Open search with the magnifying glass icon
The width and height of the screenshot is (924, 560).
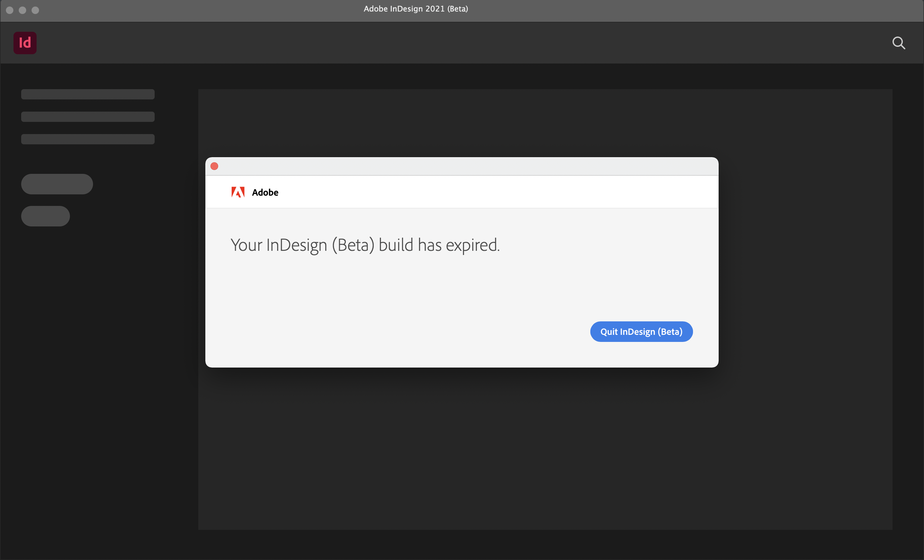point(899,43)
